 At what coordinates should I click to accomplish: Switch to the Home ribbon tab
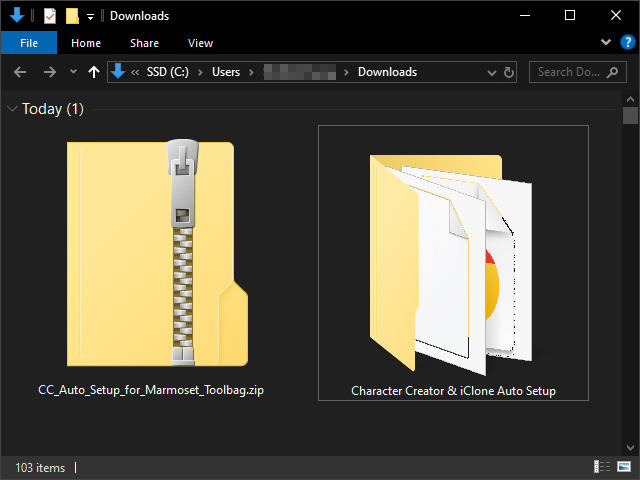coord(86,43)
